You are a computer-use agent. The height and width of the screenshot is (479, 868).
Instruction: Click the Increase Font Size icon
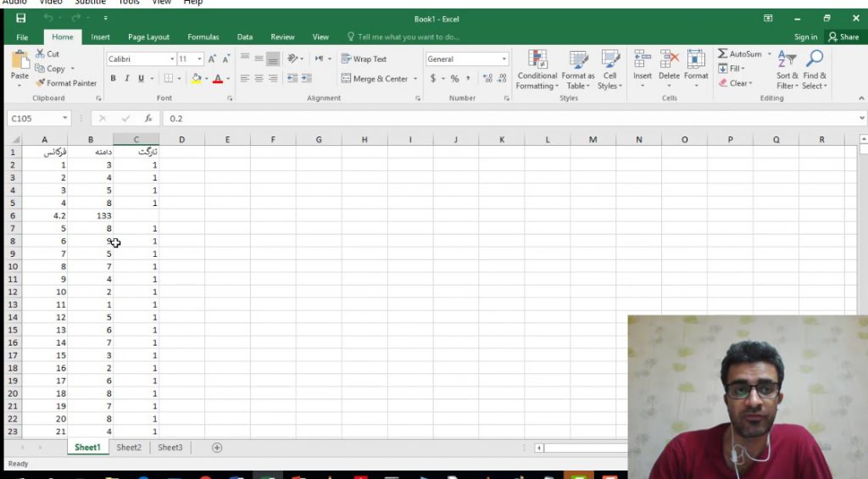click(x=213, y=59)
